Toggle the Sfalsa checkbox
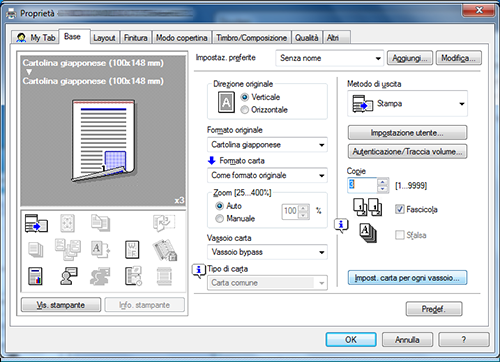 (x=399, y=235)
